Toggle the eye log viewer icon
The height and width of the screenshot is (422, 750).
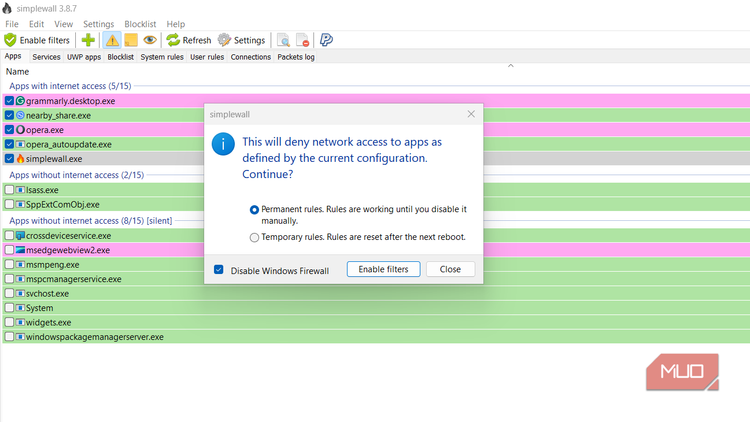click(x=150, y=40)
